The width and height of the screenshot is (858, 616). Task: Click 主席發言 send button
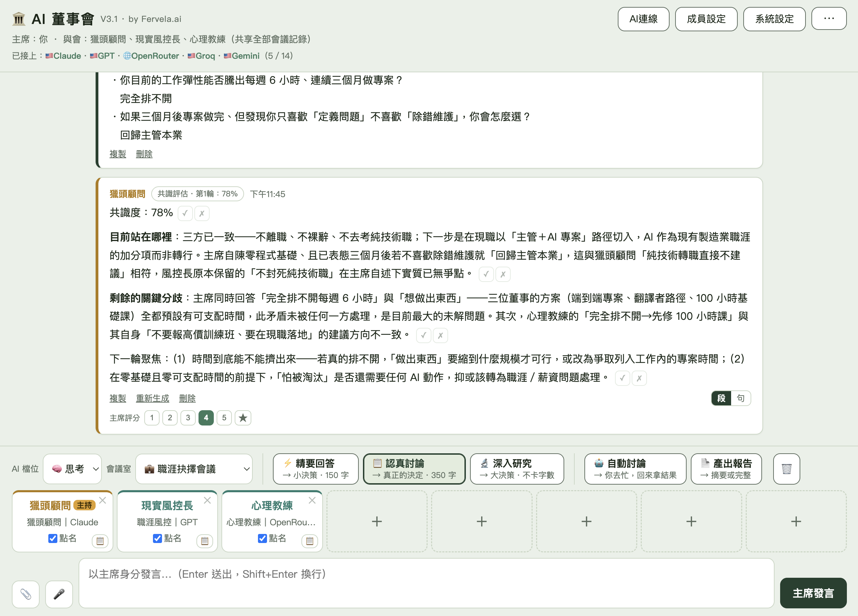(x=814, y=593)
